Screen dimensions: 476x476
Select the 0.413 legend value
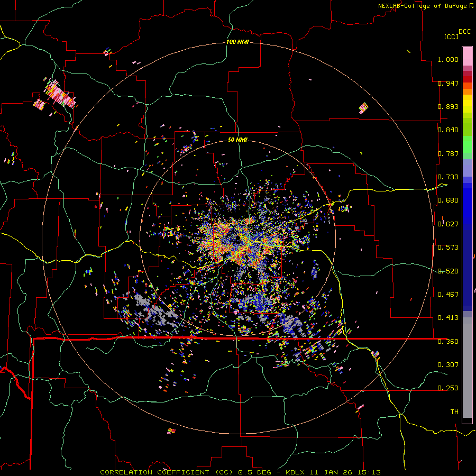click(448, 318)
